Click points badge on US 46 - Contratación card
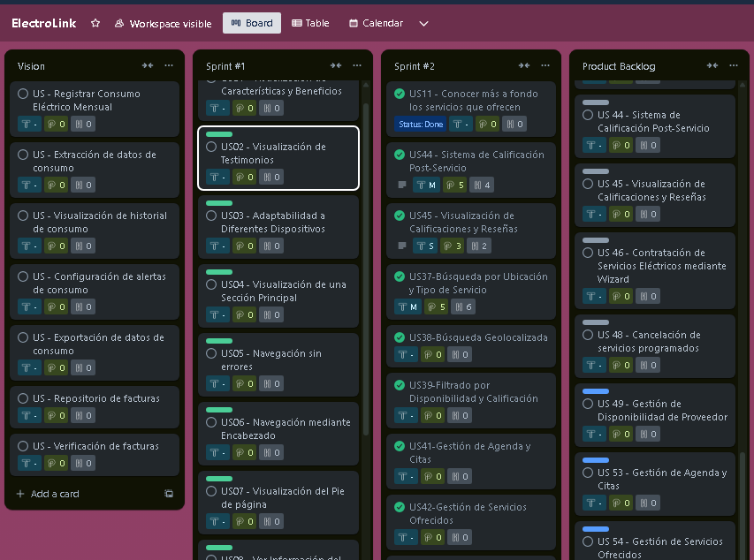 click(x=621, y=296)
